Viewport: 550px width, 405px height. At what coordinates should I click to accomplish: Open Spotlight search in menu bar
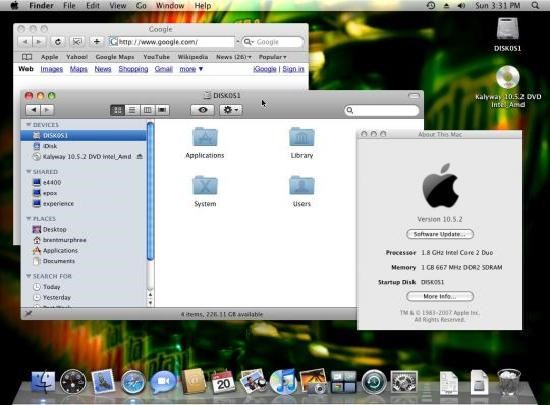[x=535, y=6]
